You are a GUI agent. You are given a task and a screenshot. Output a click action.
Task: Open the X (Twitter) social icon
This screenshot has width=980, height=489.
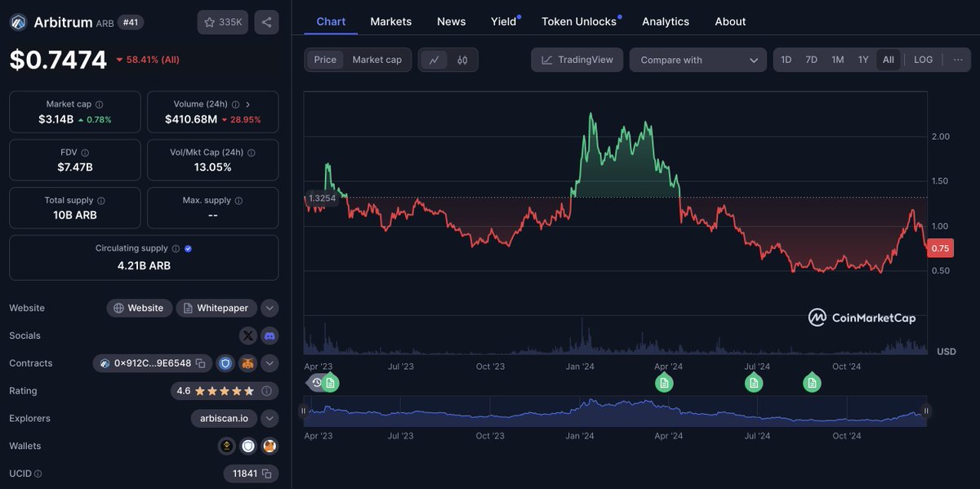248,336
